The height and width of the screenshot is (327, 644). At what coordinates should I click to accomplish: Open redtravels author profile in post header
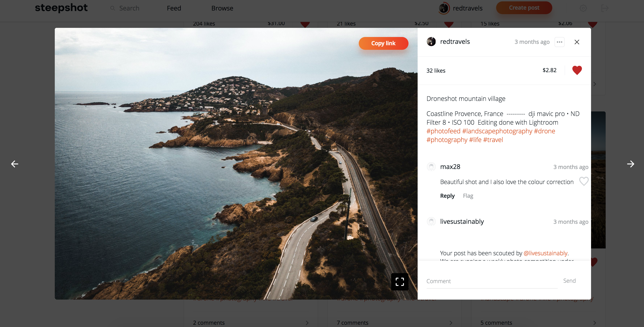click(455, 42)
